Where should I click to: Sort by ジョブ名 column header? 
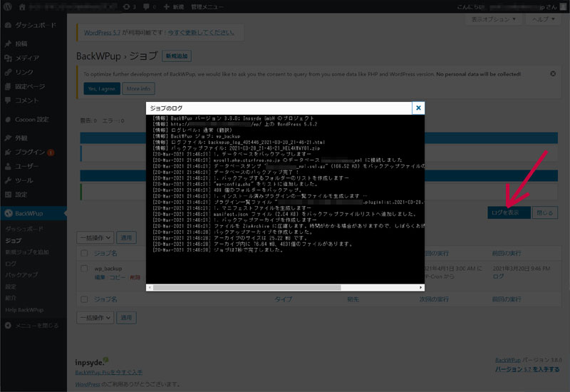point(105,253)
